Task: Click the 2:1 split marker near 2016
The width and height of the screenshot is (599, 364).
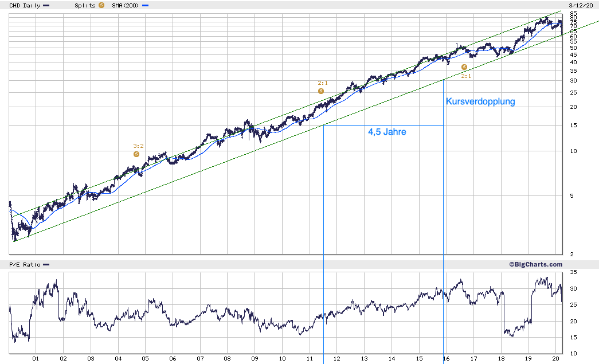Action: tap(464, 67)
